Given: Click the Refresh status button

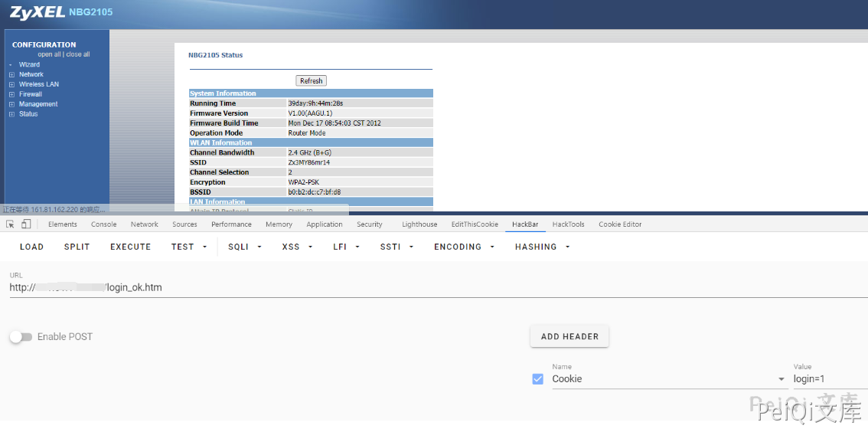Looking at the screenshot, I should click(311, 80).
